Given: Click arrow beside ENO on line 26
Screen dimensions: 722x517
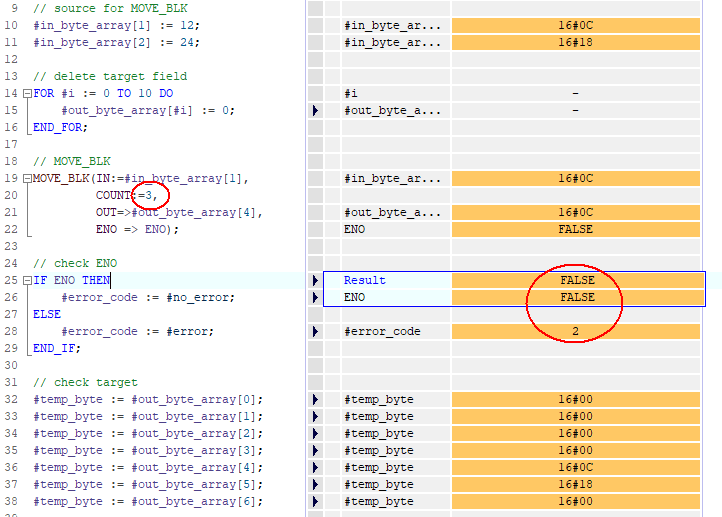Looking at the screenshot, I should [x=315, y=298].
